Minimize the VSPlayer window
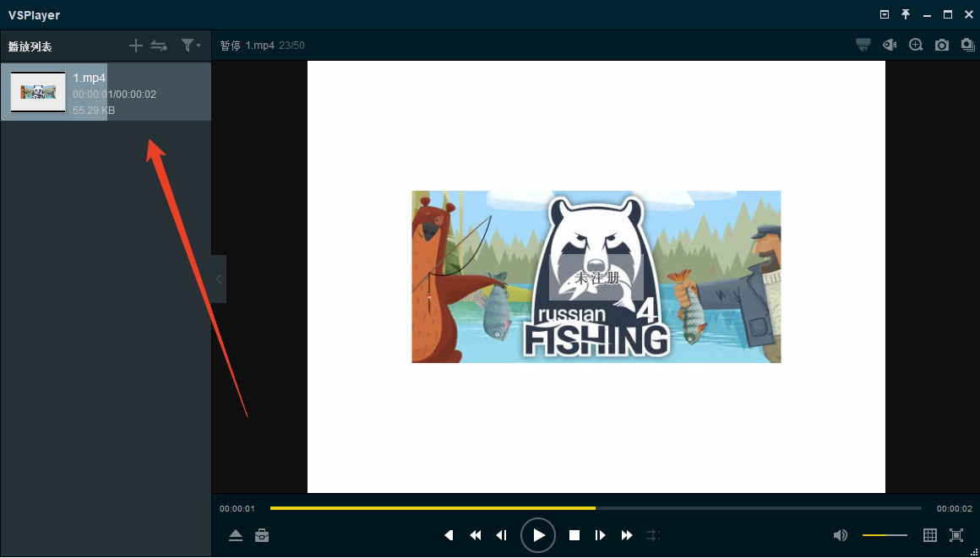The height and width of the screenshot is (558, 980). click(x=927, y=14)
